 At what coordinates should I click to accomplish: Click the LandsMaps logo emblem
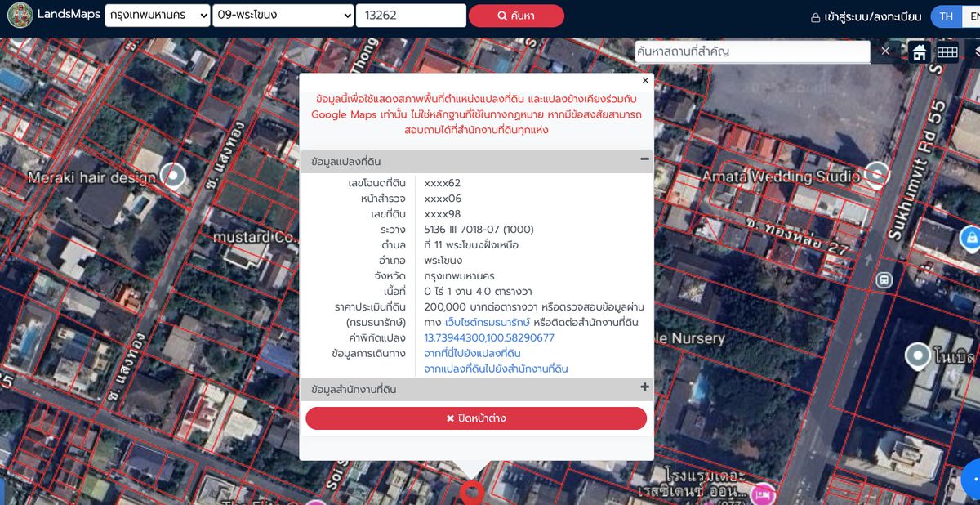click(20, 16)
